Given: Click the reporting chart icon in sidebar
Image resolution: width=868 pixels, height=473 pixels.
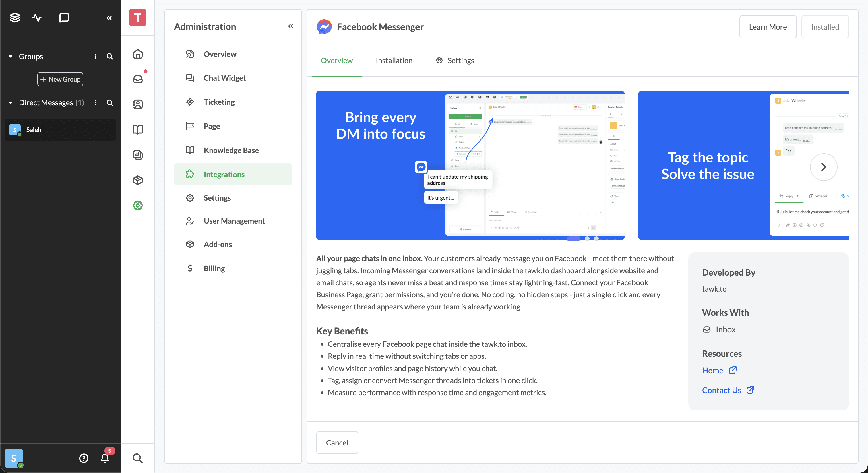Looking at the screenshot, I should (137, 155).
